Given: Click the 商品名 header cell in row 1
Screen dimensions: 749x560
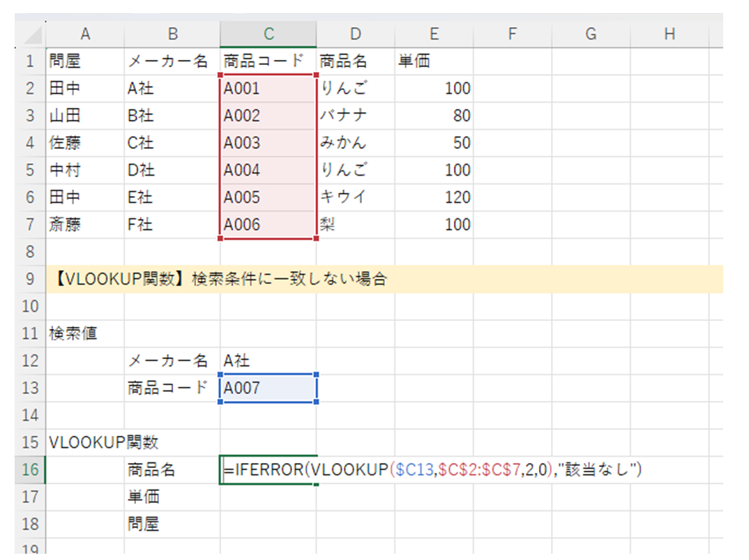Looking at the screenshot, I should tap(356, 61).
